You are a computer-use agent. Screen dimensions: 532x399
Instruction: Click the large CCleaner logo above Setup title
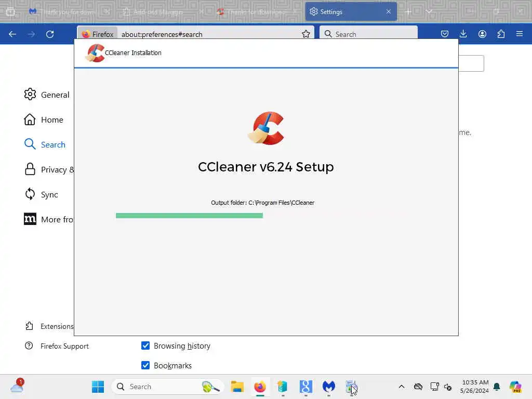click(x=266, y=128)
